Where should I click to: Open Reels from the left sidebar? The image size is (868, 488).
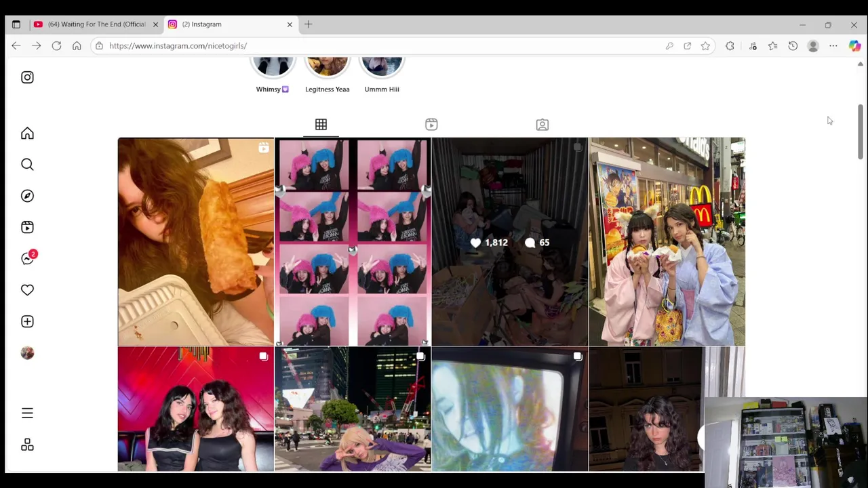pyautogui.click(x=27, y=227)
